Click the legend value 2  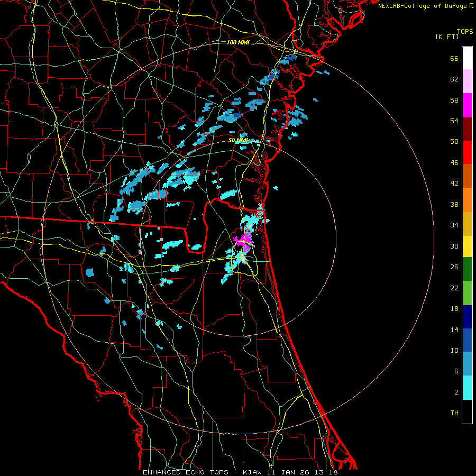click(456, 392)
